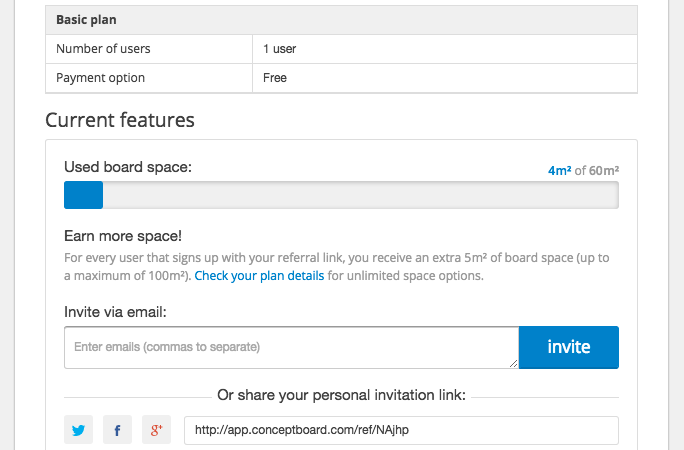The width and height of the screenshot is (684, 450).
Task: Share invitation link on Google Plus
Action: 157,430
